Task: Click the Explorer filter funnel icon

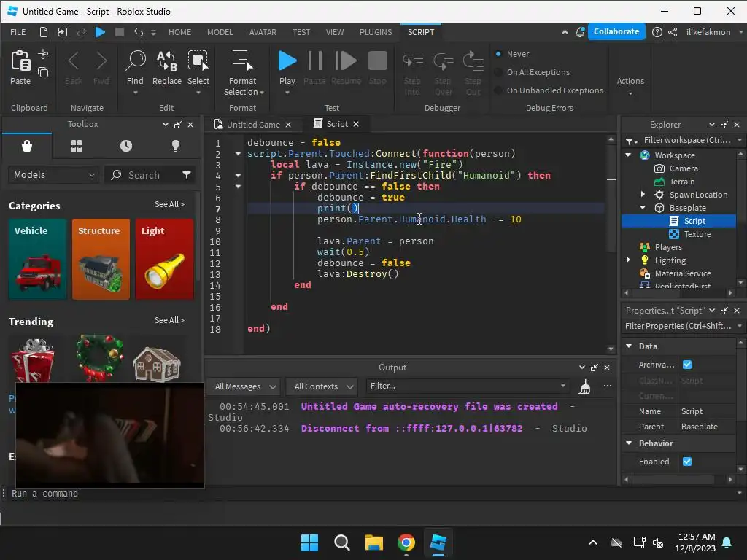Action: (x=631, y=141)
